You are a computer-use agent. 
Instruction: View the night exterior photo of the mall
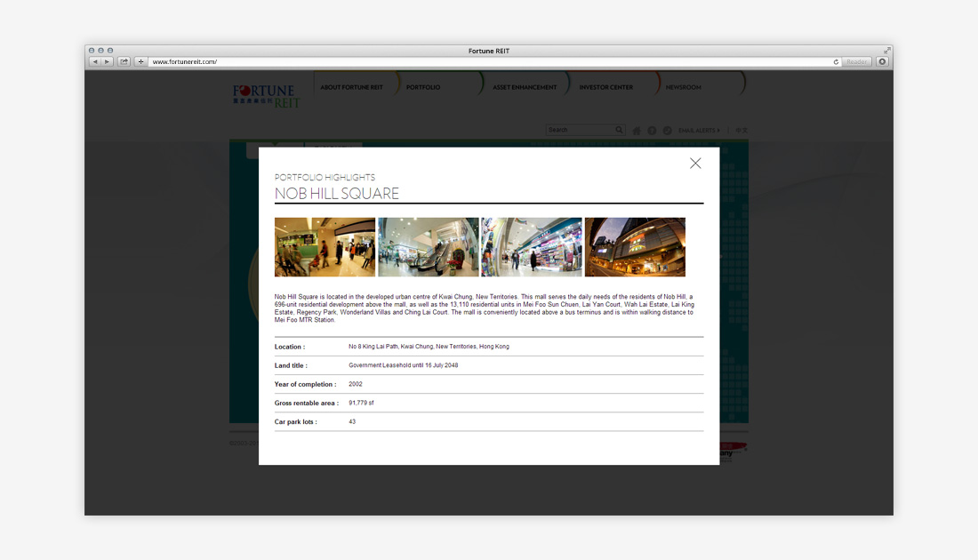point(635,247)
